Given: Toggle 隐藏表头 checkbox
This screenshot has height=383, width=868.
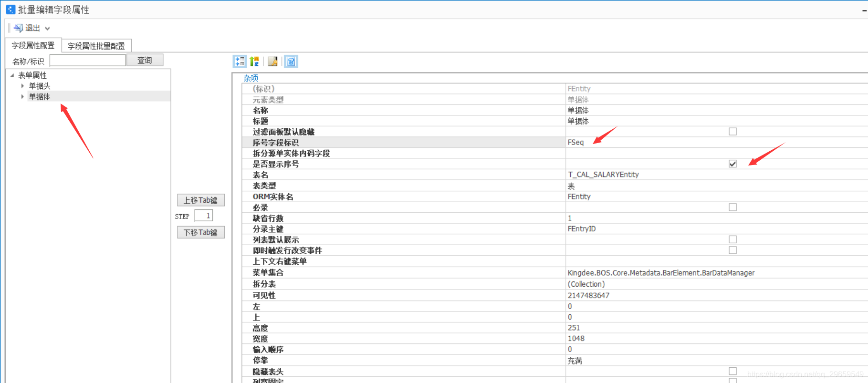Looking at the screenshot, I should [x=732, y=371].
